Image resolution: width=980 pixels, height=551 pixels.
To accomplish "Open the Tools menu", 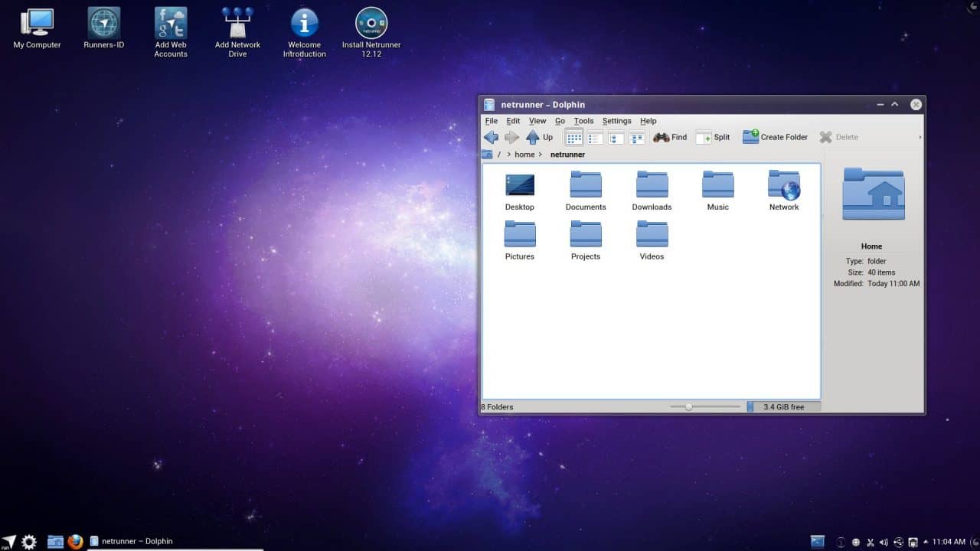I will coord(583,121).
